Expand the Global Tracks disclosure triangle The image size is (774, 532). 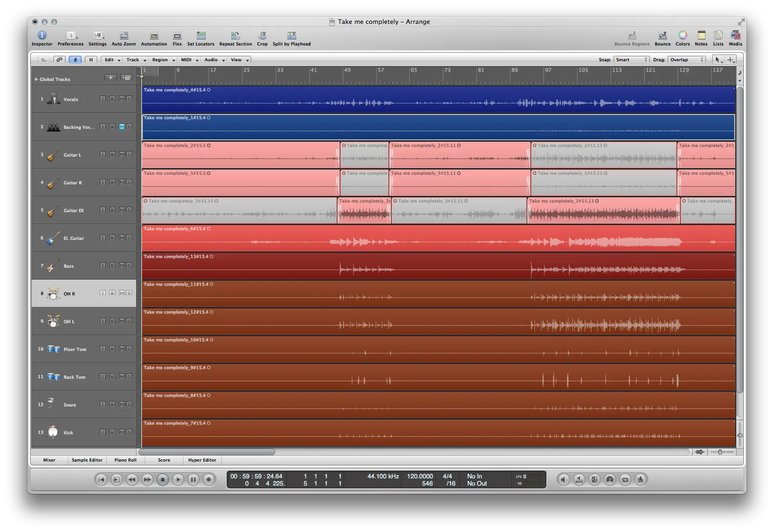pos(36,79)
